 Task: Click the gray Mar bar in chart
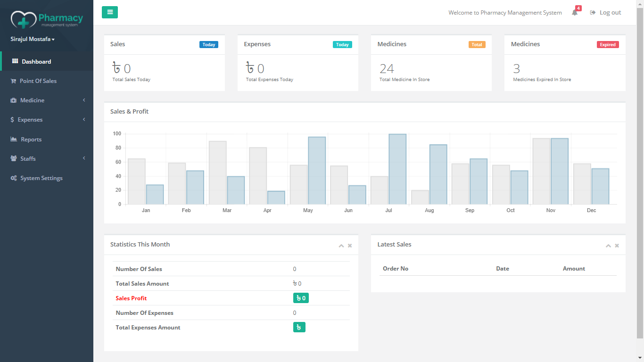[x=217, y=173]
